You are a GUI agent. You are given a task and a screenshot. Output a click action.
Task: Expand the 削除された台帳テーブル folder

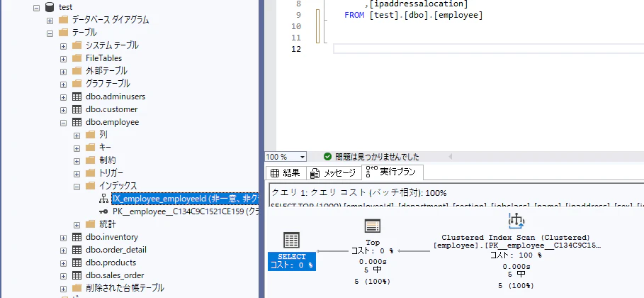coord(63,289)
